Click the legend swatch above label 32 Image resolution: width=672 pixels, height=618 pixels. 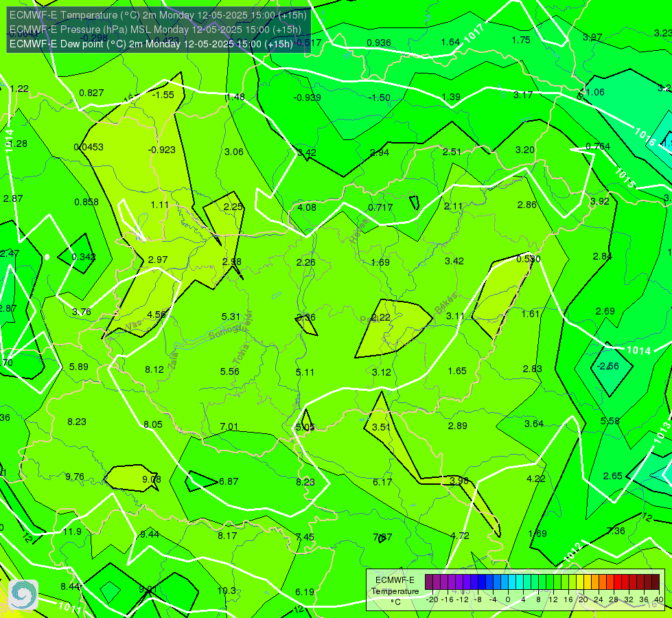(625, 582)
